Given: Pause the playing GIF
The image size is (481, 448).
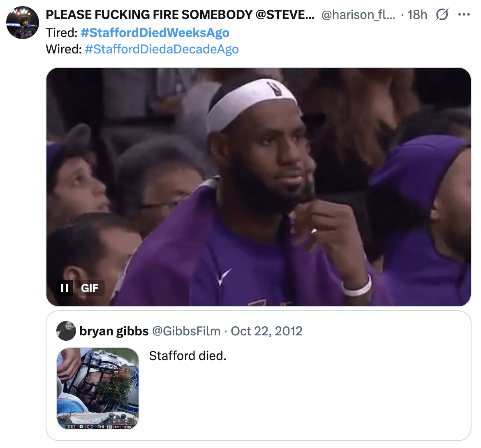Looking at the screenshot, I should coord(65,288).
